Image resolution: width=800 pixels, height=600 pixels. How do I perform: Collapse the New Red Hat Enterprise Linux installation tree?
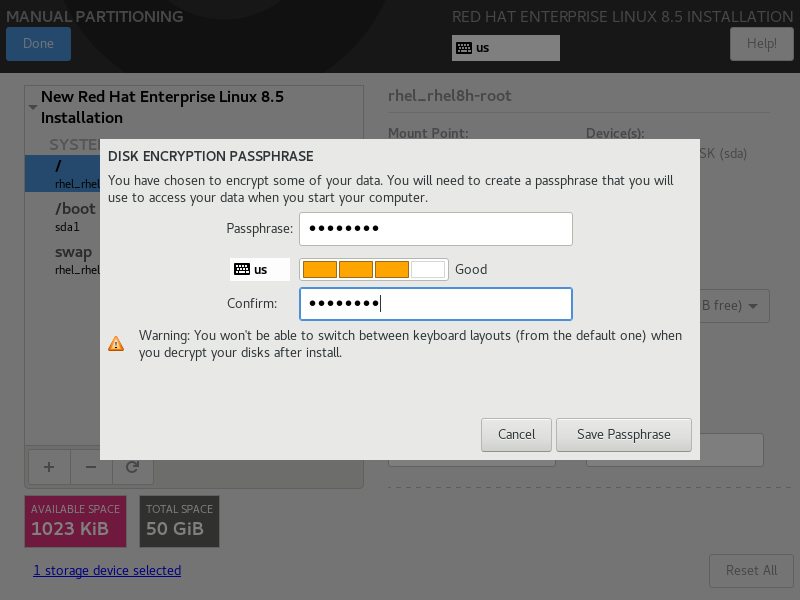(33, 107)
